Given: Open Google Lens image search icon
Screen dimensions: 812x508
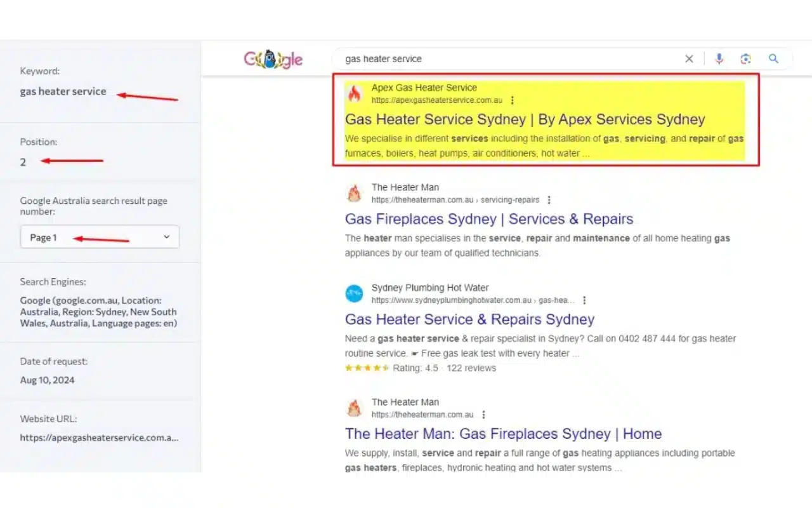Looking at the screenshot, I should tap(745, 59).
